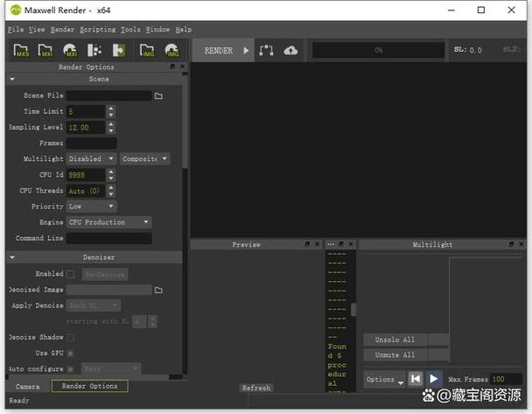Undock the Preview panel

(307, 243)
